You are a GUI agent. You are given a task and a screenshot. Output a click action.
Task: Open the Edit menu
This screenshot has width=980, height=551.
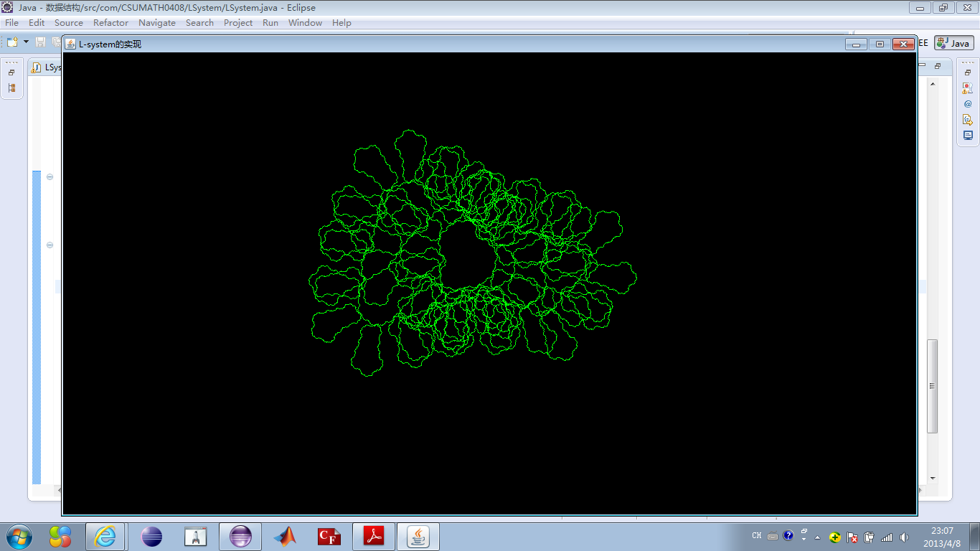click(x=37, y=23)
